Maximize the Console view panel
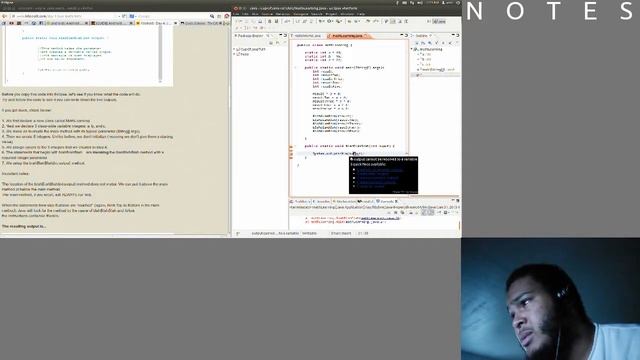 point(458,200)
